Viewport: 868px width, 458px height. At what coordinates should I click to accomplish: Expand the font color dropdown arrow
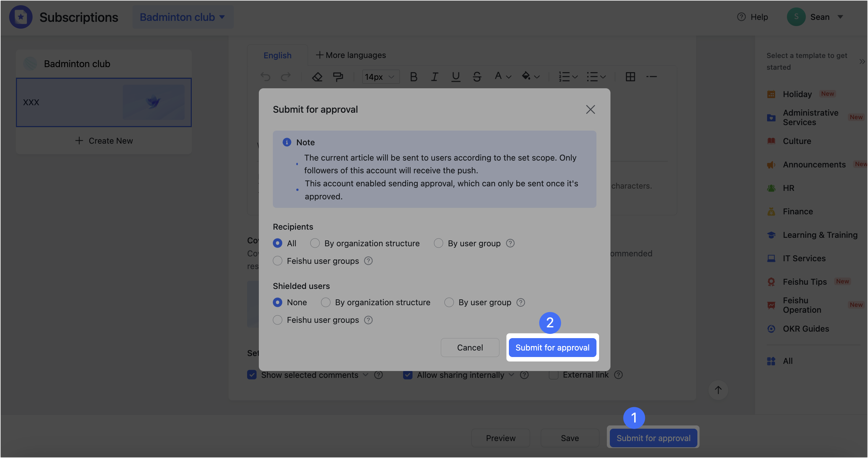(x=509, y=77)
